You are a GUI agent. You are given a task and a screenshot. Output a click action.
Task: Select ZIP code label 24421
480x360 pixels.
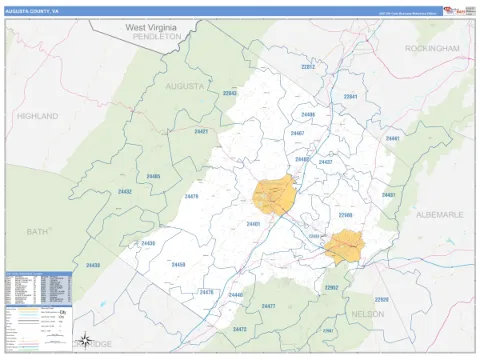pyautogui.click(x=201, y=131)
